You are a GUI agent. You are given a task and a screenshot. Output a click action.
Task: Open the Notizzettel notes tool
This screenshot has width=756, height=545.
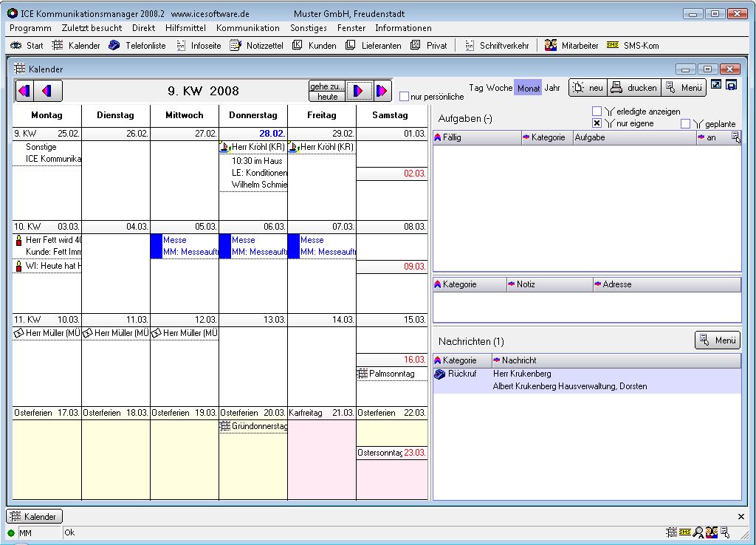pos(256,46)
